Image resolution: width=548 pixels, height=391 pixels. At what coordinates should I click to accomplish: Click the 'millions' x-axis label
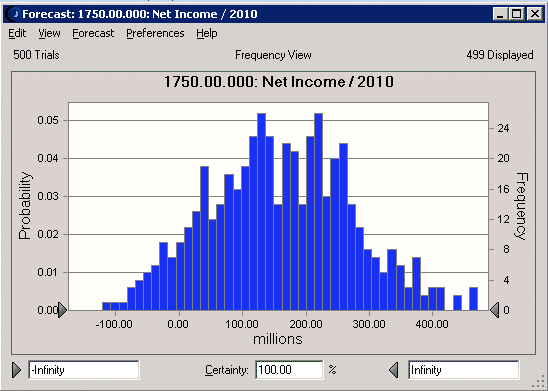(278, 339)
